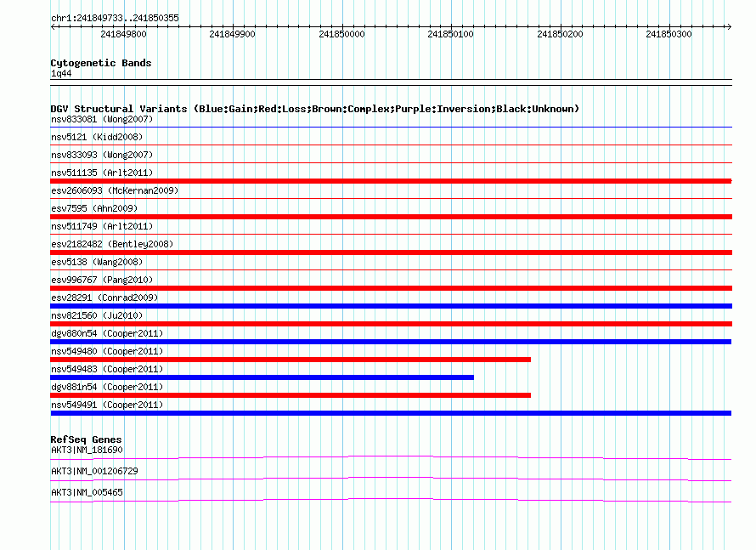Select the Cytogenetic Bands track title

[x=101, y=63]
